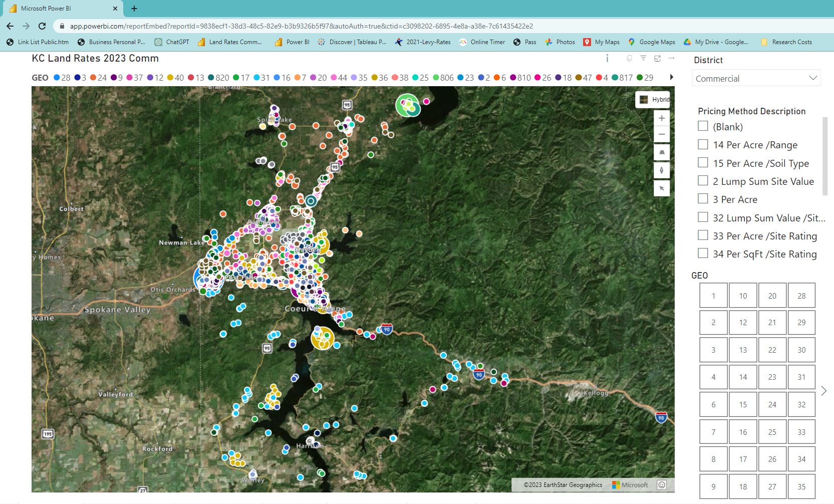
Task: Zoom in on the map
Action: click(662, 118)
